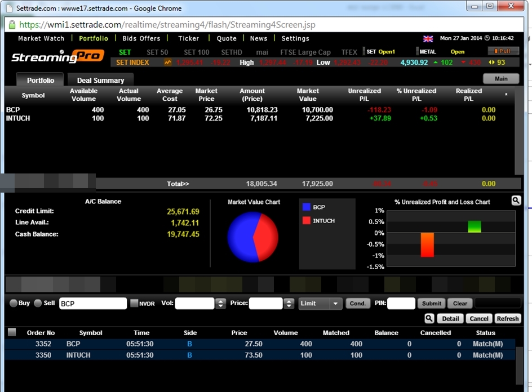
Task: Click the Cancel order button
Action: tap(478, 318)
